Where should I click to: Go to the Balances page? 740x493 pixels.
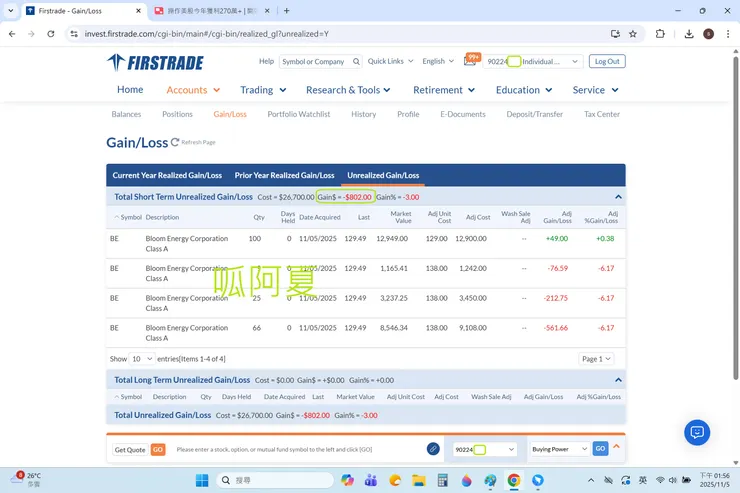[x=126, y=114]
